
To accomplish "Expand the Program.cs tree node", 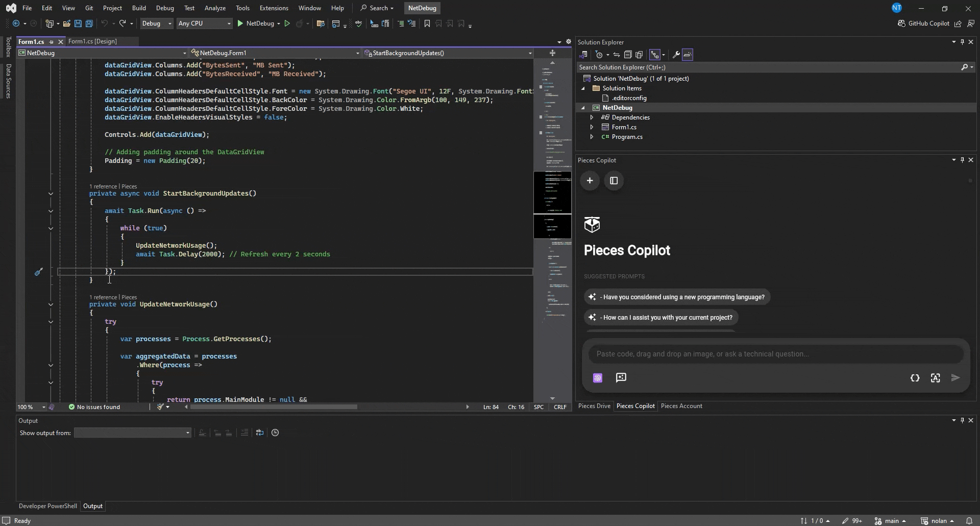I will [x=592, y=137].
